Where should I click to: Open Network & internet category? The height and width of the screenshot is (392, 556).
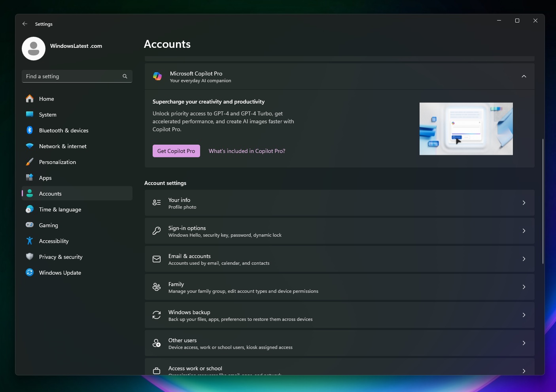click(77, 146)
